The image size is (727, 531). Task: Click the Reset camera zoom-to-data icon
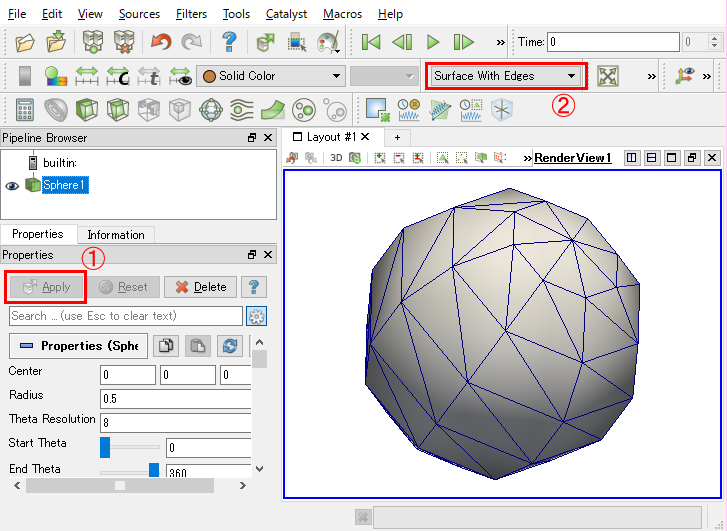(x=608, y=76)
